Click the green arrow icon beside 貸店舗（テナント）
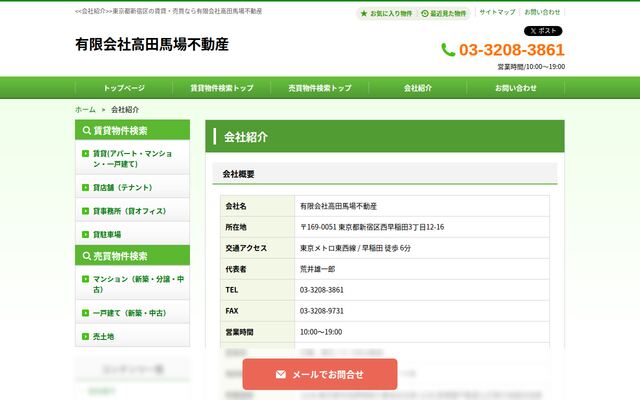The height and width of the screenshot is (400, 640). tap(85, 187)
